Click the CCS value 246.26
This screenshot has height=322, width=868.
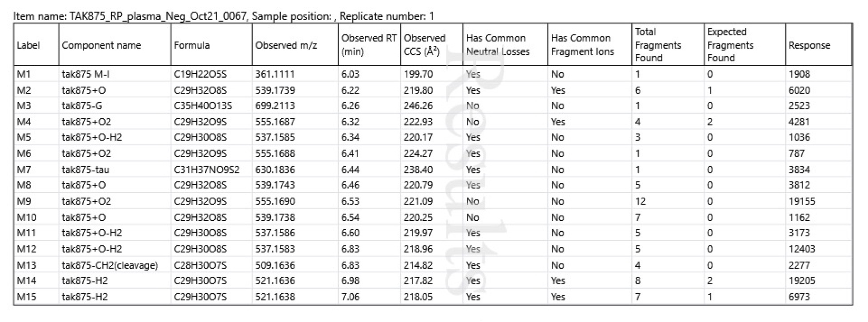click(418, 106)
